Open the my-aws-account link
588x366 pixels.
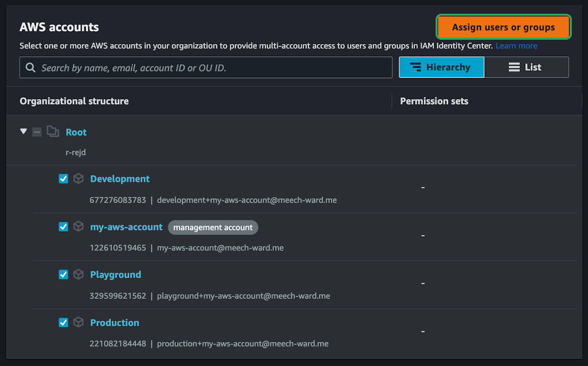click(x=126, y=227)
